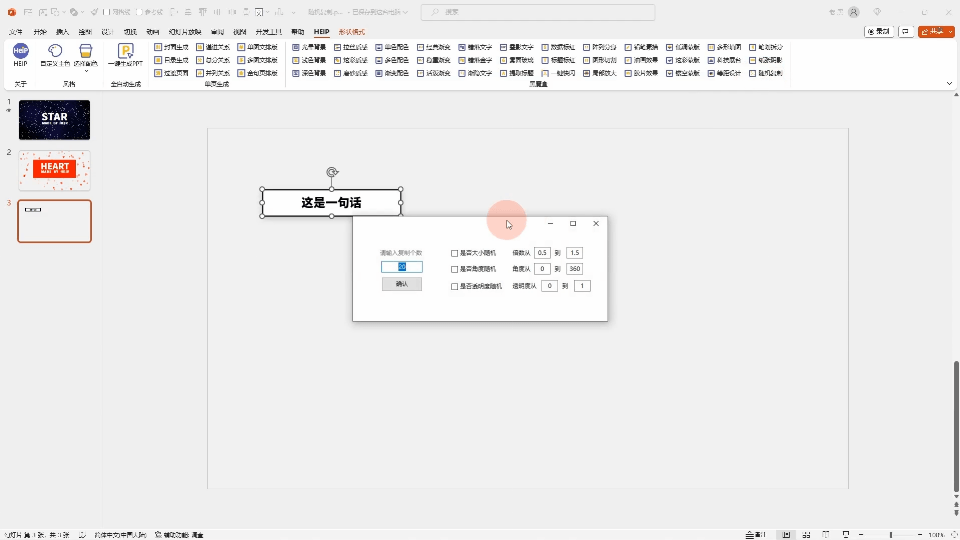Click the zoom slider in status bar
This screenshot has width=960, height=540.
point(891,534)
